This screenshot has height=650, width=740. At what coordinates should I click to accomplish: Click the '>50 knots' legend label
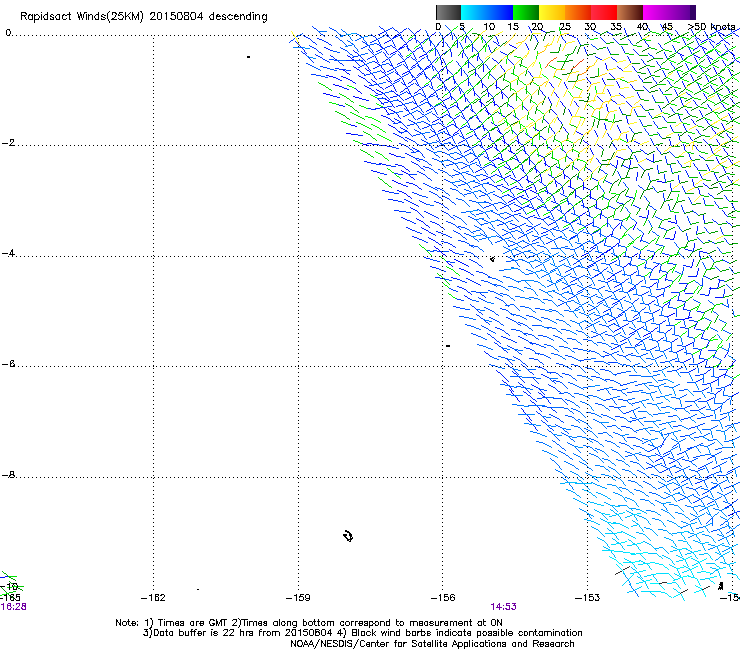point(711,27)
